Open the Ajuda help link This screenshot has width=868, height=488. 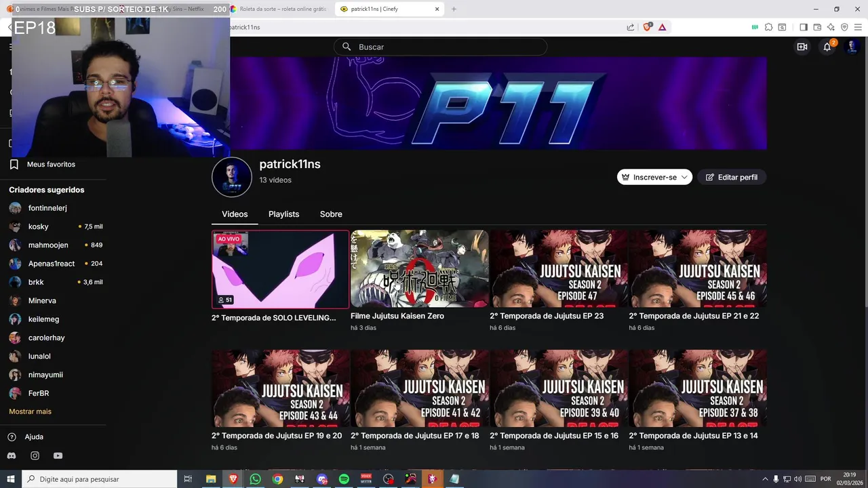tap(34, 437)
